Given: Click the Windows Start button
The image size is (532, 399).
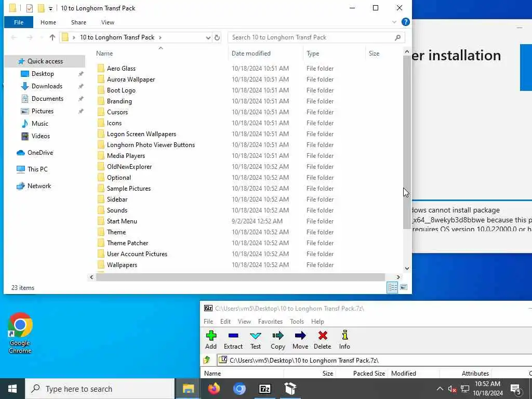Looking at the screenshot, I should point(12,389).
